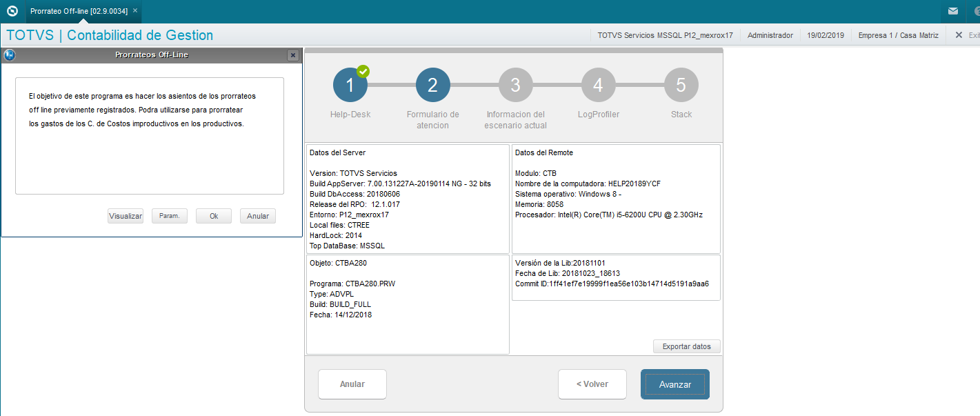The image size is (980, 416).
Task: Click the TOTVS | Contabilidad de Gestion title
Action: click(x=110, y=35)
